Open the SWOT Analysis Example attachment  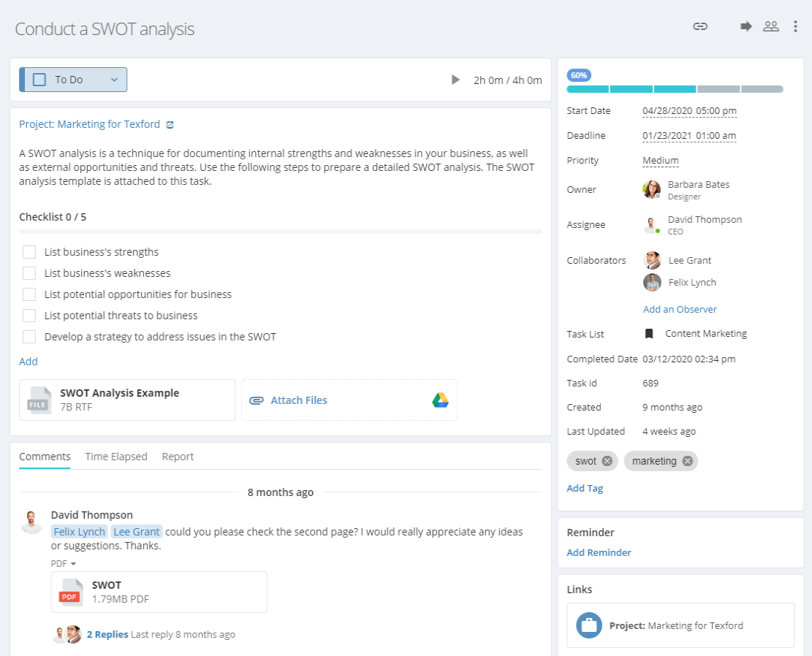pyautogui.click(x=127, y=400)
